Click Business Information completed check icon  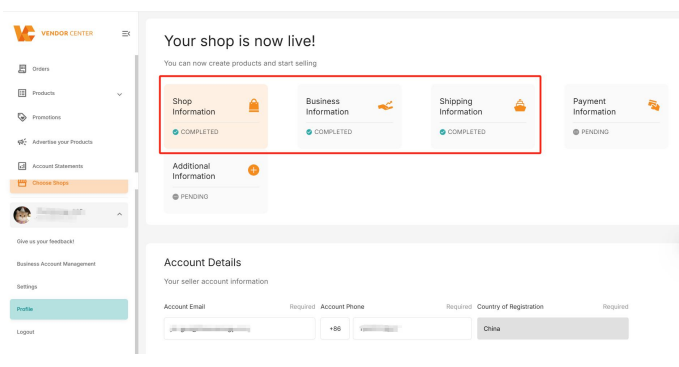(309, 132)
